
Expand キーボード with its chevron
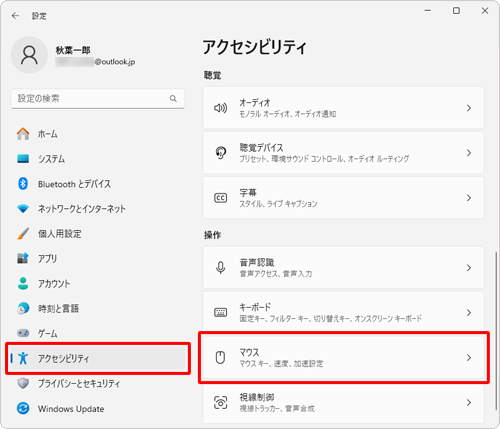click(469, 313)
